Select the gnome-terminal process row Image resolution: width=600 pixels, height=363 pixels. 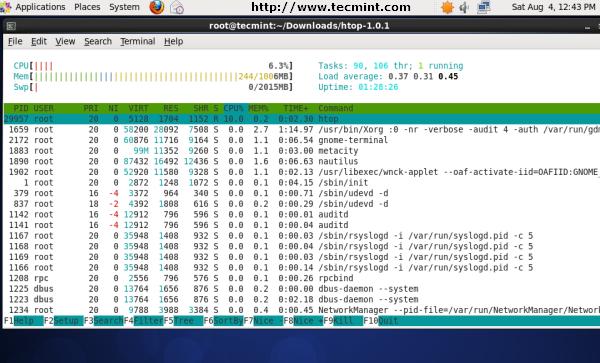pos(302,140)
